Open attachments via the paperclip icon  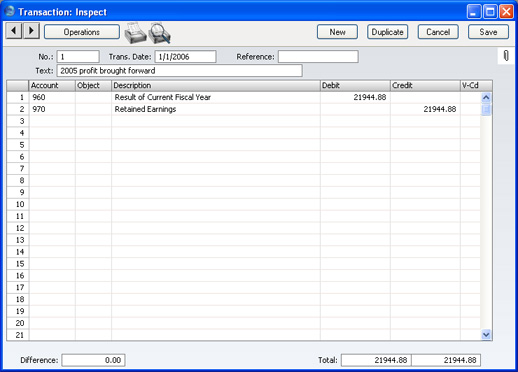pos(506,56)
